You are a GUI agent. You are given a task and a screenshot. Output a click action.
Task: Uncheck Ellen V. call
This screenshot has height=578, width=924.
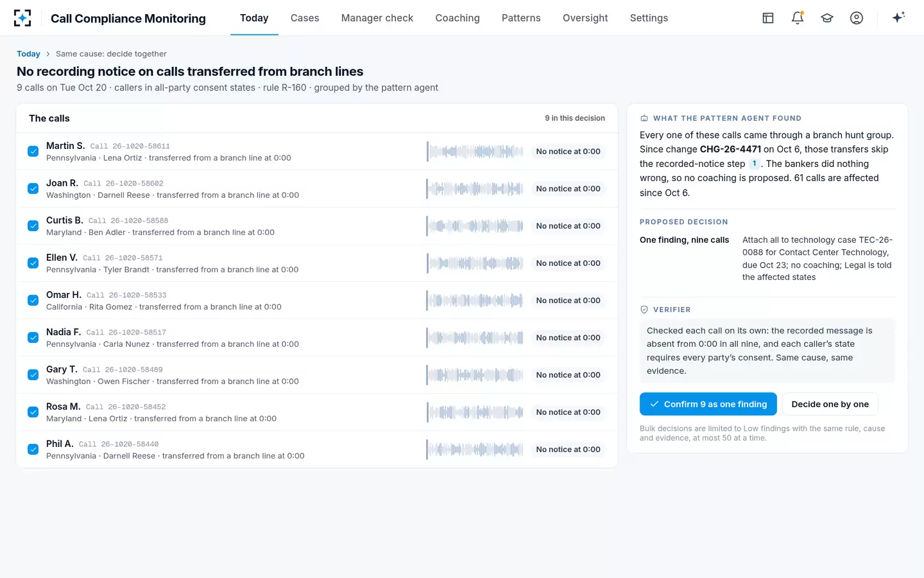(33, 263)
